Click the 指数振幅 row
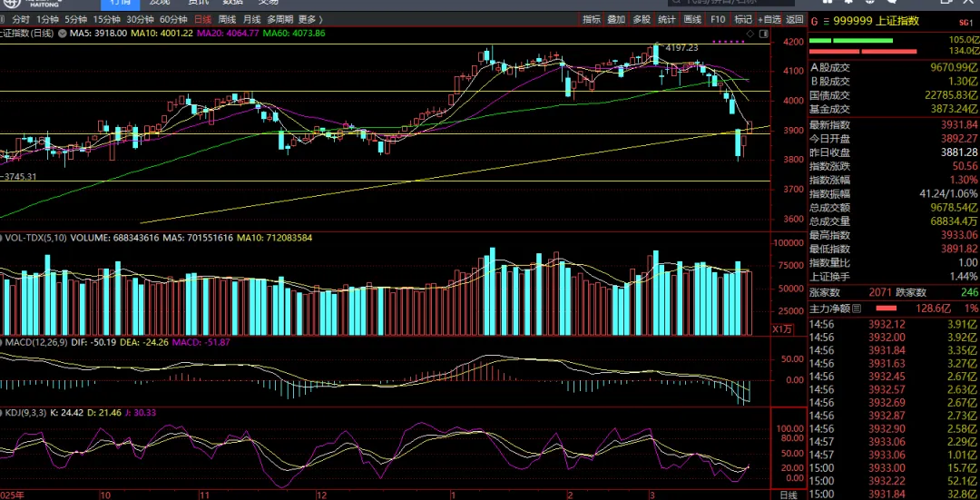 [894, 194]
